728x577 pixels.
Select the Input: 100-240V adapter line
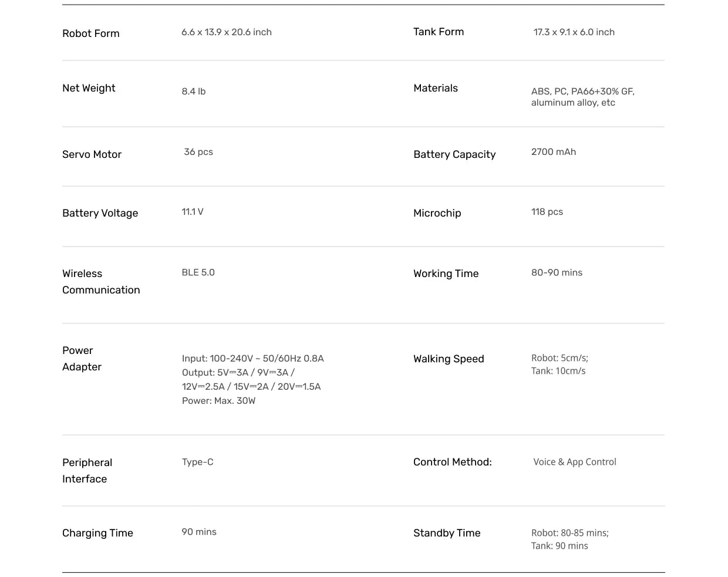tap(252, 359)
